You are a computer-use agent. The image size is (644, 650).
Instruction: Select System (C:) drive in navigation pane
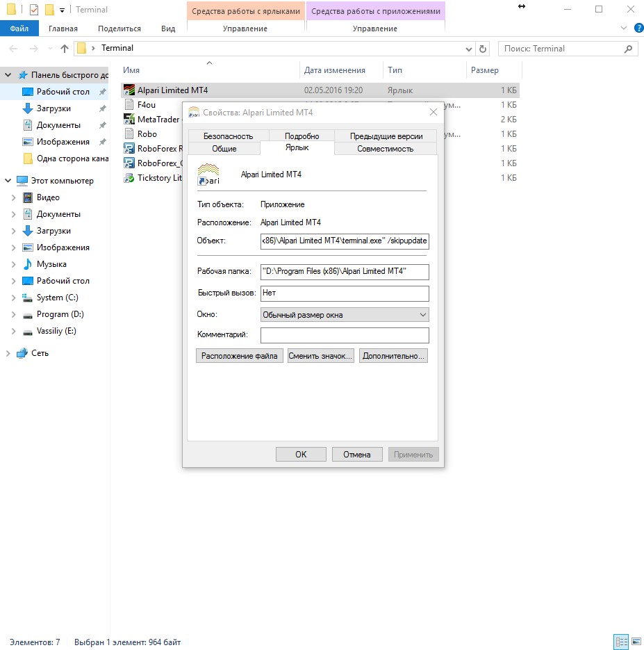point(57,298)
